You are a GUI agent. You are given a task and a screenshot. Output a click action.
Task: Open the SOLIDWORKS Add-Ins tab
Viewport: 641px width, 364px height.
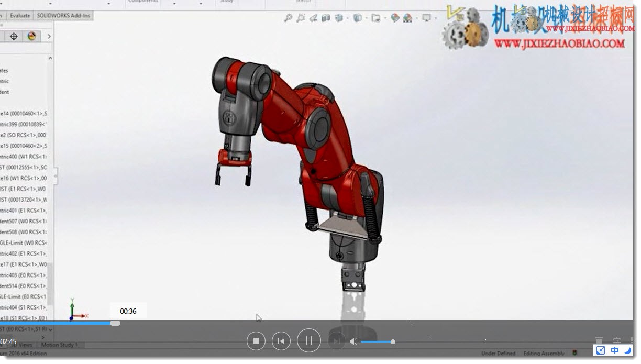63,16
